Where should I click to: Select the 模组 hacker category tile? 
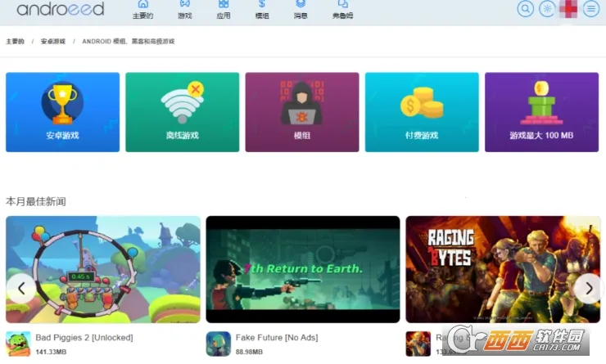point(302,112)
